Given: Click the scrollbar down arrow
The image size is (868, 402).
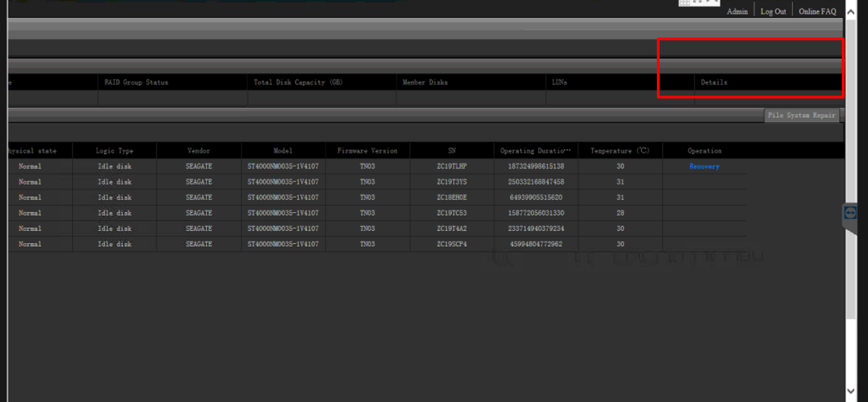Looking at the screenshot, I should (851, 391).
